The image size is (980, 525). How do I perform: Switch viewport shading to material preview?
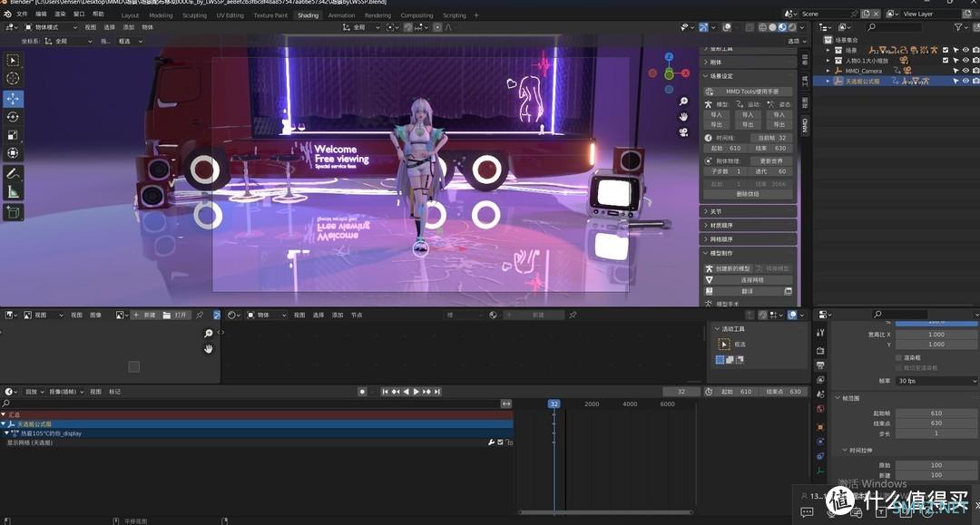pos(782,27)
